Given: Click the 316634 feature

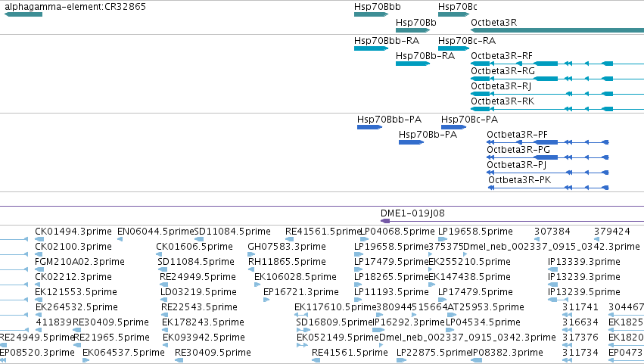Looking at the screenshot, I should click(x=568, y=331).
